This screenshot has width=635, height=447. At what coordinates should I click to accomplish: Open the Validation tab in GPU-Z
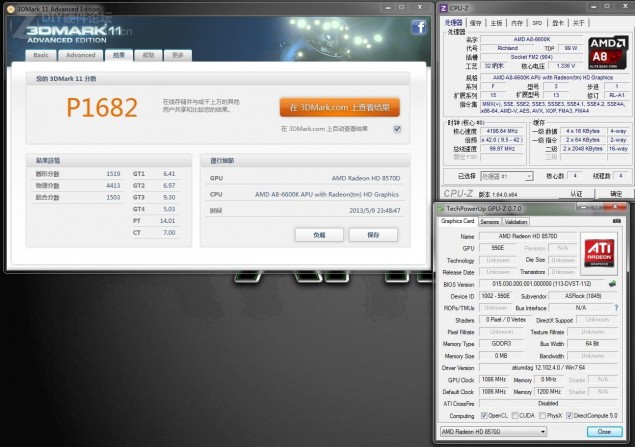click(x=516, y=222)
